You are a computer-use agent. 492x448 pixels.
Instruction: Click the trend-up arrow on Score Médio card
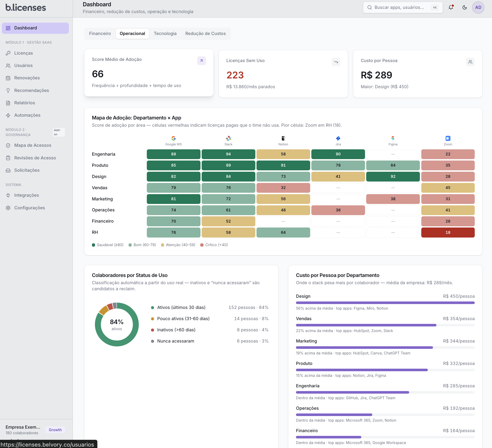click(201, 61)
